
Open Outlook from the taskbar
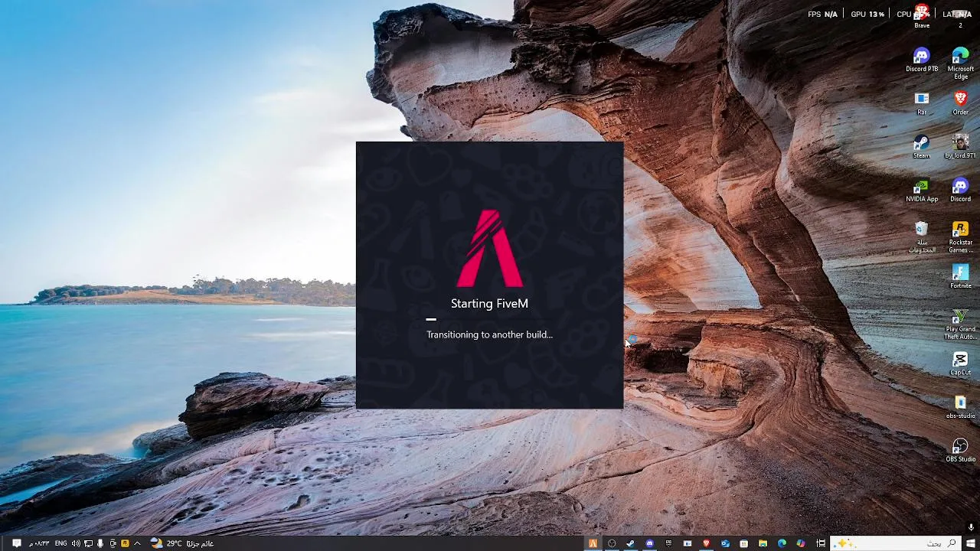click(725, 543)
